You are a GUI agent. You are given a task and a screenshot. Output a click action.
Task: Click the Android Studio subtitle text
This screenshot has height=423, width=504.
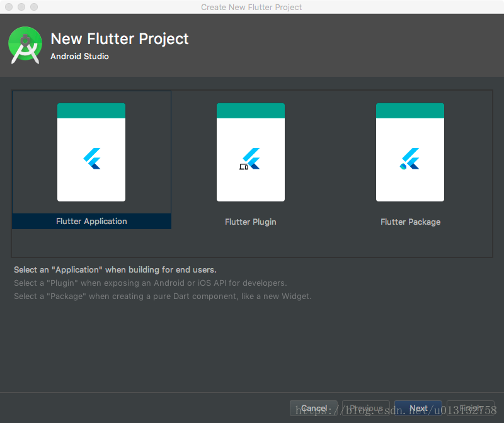click(x=80, y=56)
